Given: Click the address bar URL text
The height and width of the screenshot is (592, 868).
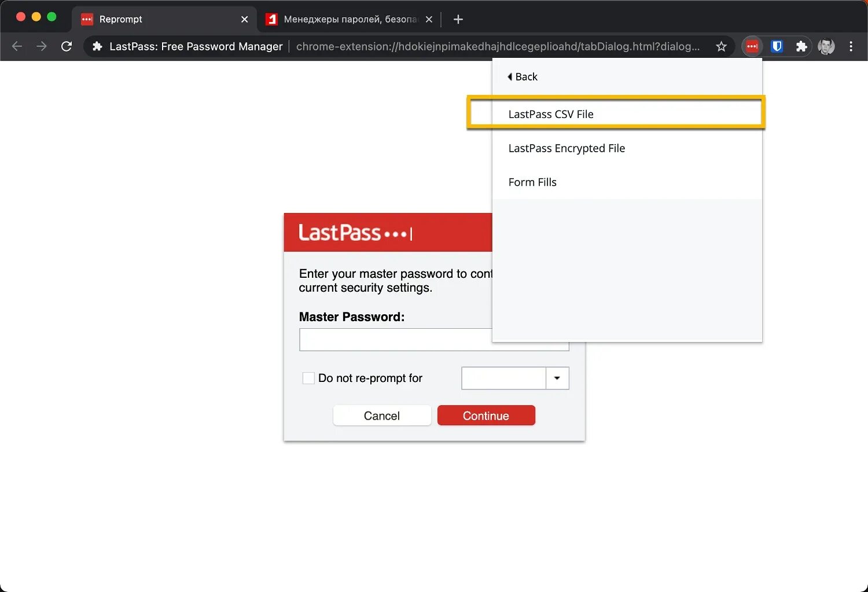Looking at the screenshot, I should [498, 46].
